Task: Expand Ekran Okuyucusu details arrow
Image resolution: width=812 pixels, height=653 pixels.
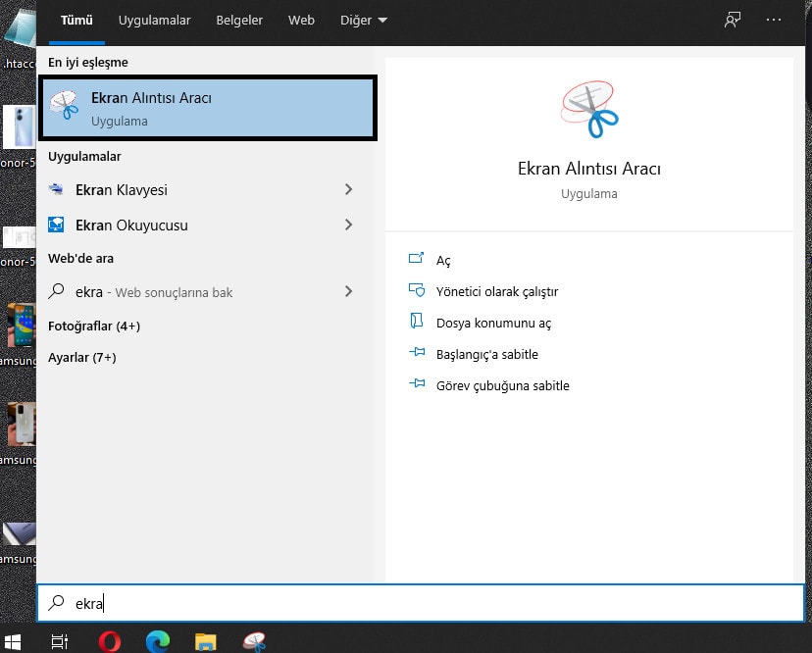Action: click(348, 225)
